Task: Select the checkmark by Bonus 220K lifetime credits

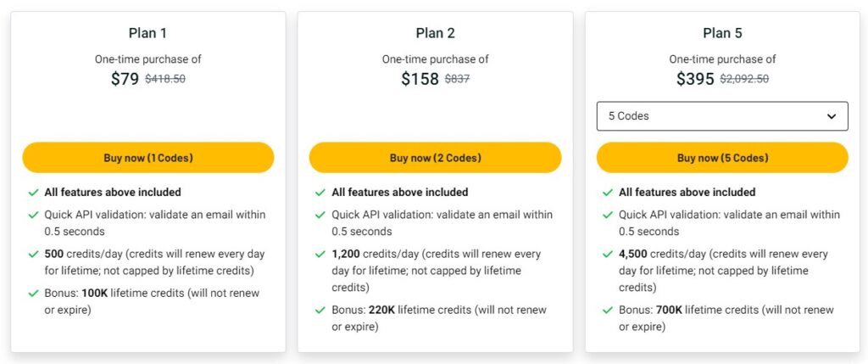Action: coord(320,310)
